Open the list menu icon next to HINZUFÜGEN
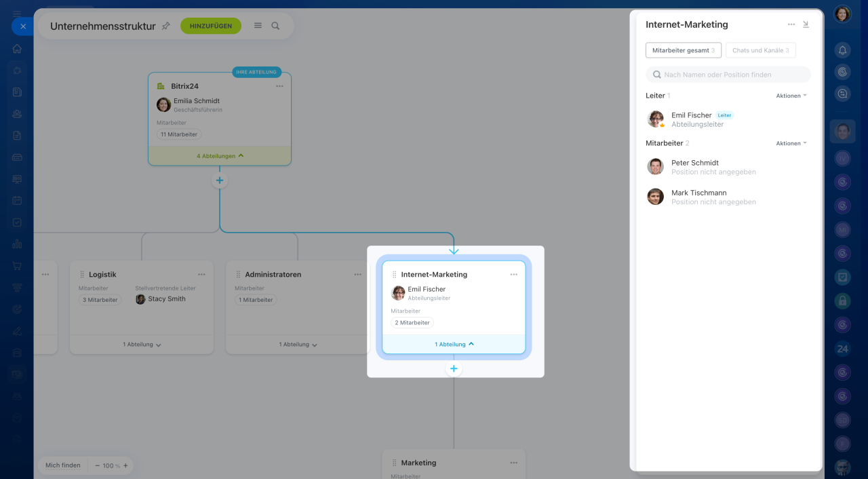This screenshot has height=479, width=868. point(258,26)
